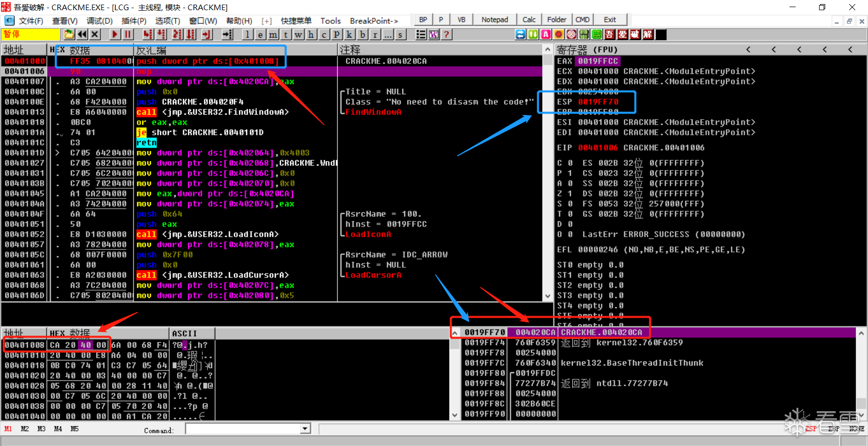Launch Calc from the toolbar button

point(529,20)
